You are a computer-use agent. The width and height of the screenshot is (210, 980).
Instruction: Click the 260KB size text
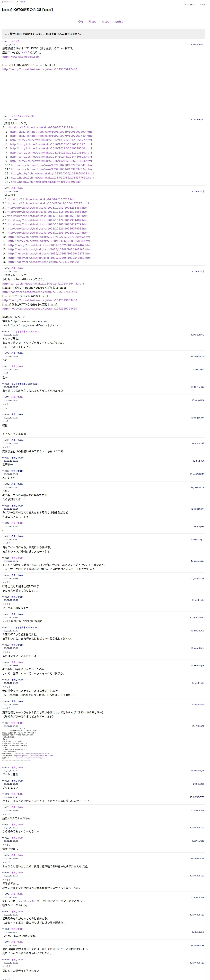click(x=202, y=5)
